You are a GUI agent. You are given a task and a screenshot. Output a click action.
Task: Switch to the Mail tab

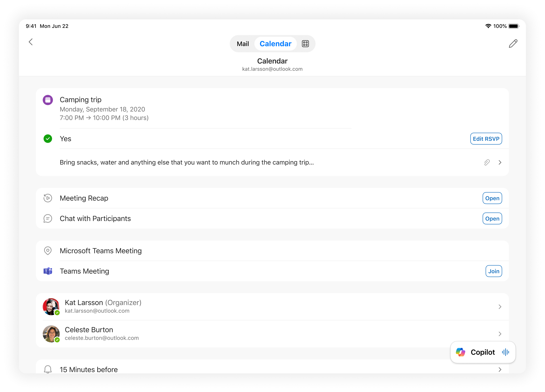pyautogui.click(x=243, y=44)
